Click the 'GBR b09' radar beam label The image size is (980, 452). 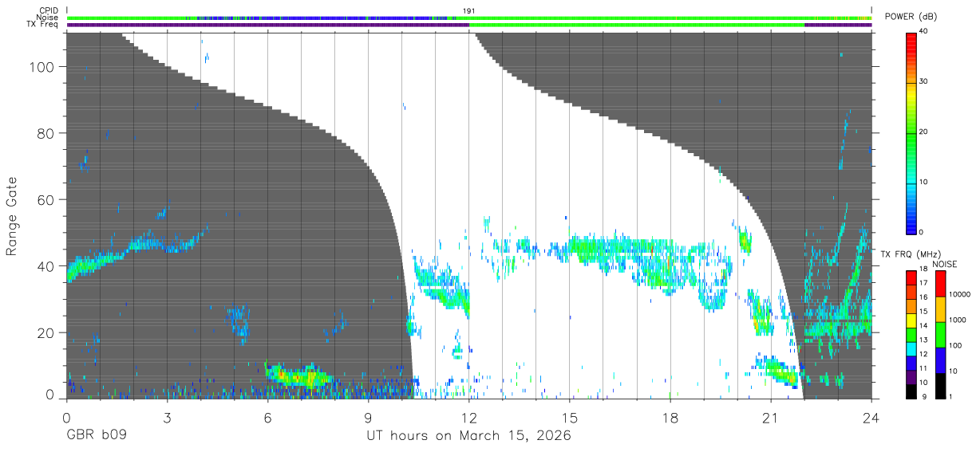(96, 436)
